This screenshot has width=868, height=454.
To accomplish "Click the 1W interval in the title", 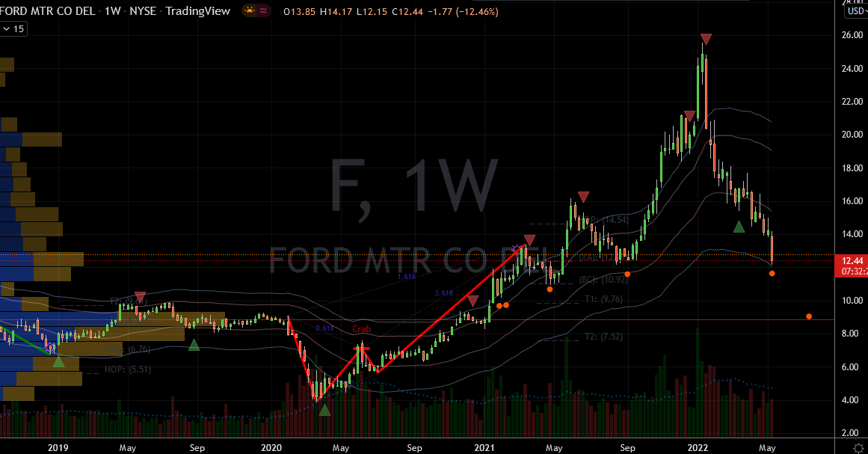I will (x=112, y=11).
